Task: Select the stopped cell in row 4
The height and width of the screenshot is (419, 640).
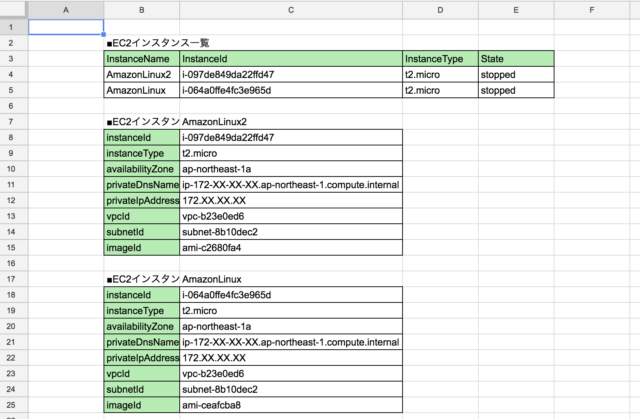Action: [516, 74]
